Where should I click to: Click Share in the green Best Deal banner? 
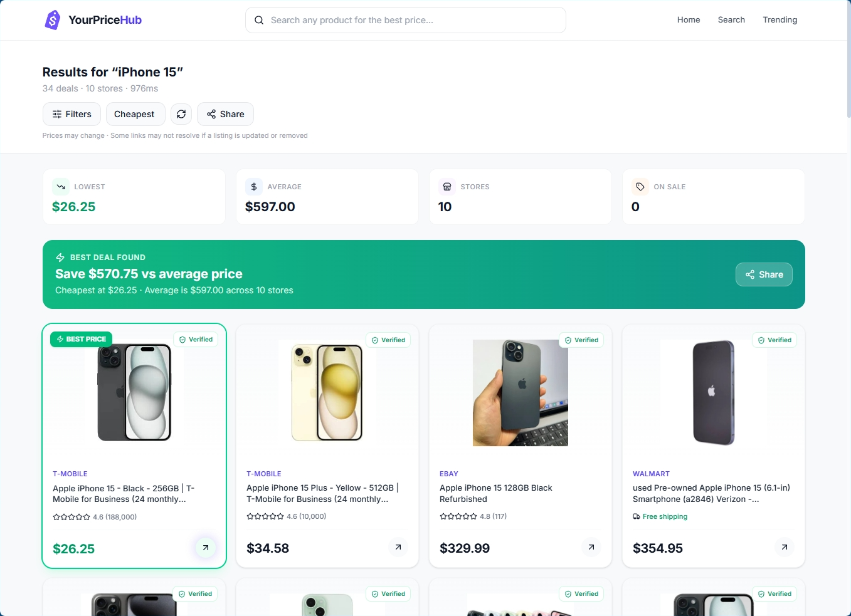point(764,274)
